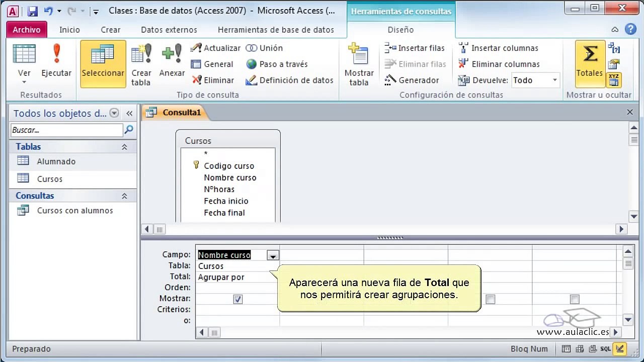Open the Campo dropdown for Nombre curso
The width and height of the screenshot is (644, 362).
(273, 255)
